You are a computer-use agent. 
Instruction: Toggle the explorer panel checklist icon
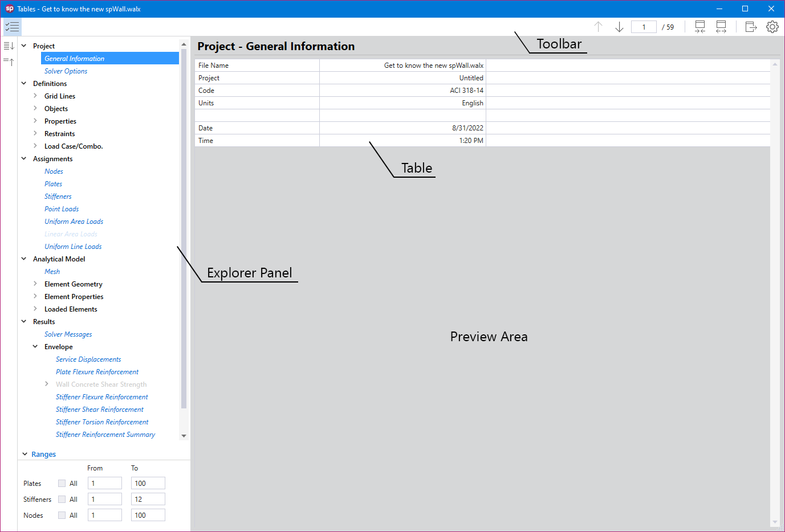pos(12,27)
